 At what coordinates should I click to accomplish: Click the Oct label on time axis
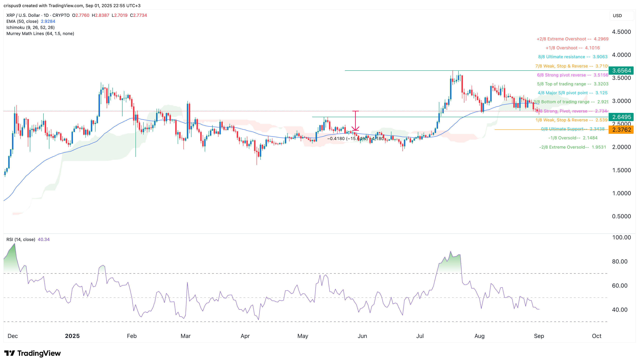coord(597,336)
